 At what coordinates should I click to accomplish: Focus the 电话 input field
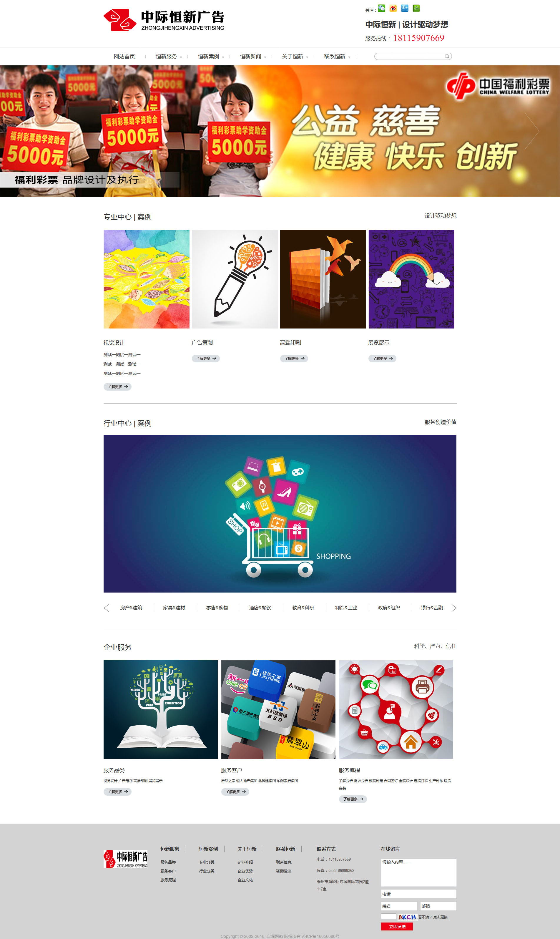pyautogui.click(x=418, y=894)
